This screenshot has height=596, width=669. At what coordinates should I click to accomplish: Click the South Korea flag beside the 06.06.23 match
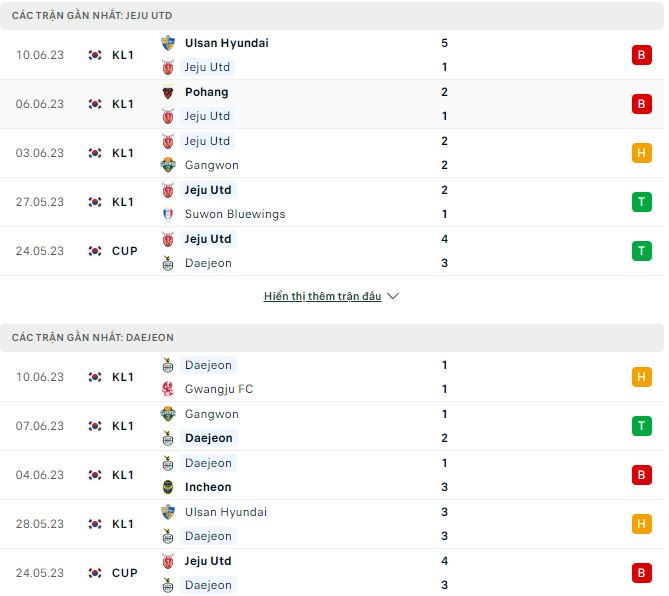click(x=95, y=104)
